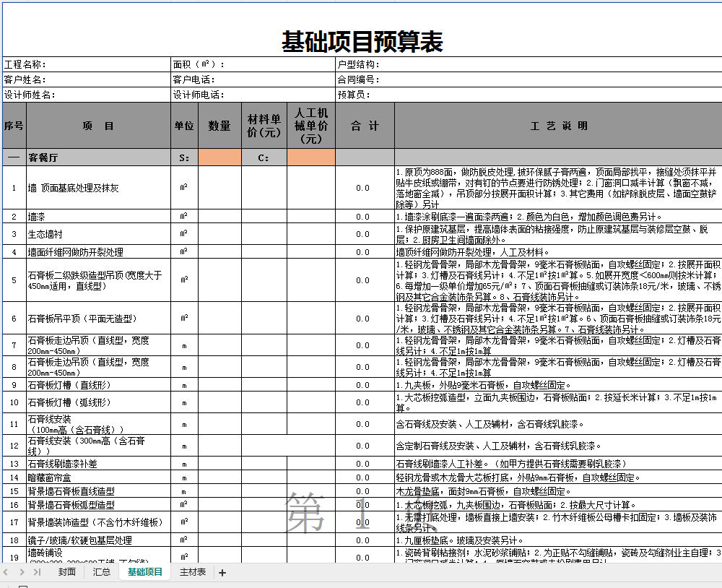Select the 墙漆涂刷底漆一遍面漆两遍 description cell

[558, 217]
